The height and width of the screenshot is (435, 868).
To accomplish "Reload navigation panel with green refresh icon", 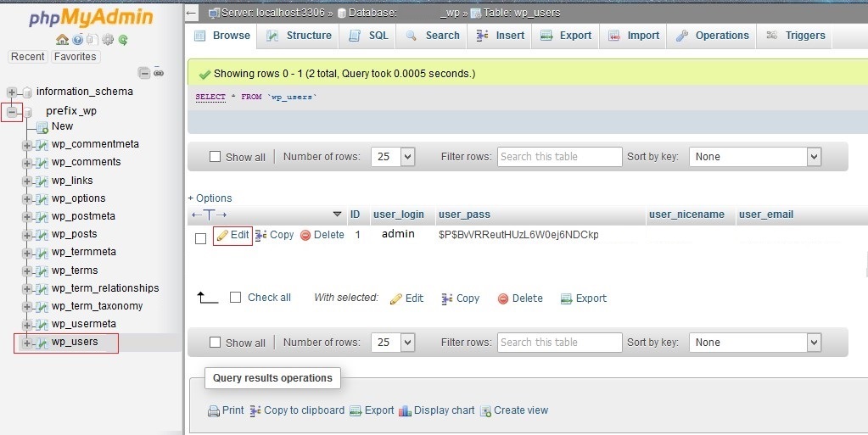I will (123, 39).
